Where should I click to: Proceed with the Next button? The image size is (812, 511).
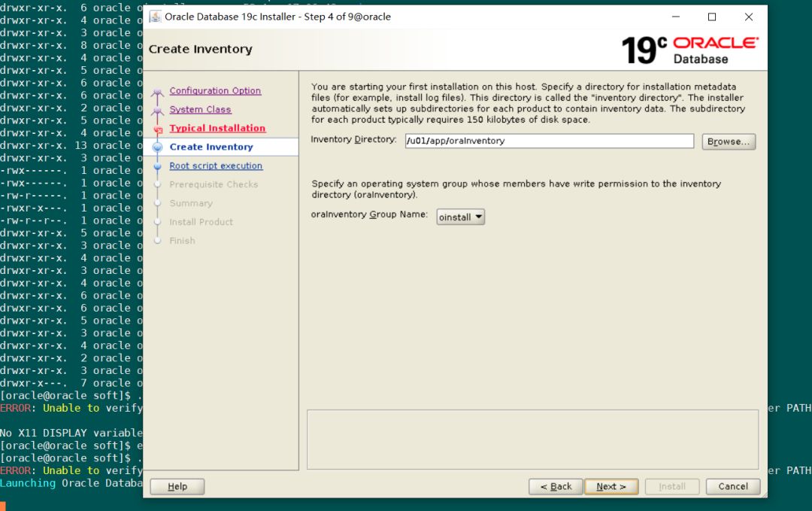pyautogui.click(x=611, y=487)
